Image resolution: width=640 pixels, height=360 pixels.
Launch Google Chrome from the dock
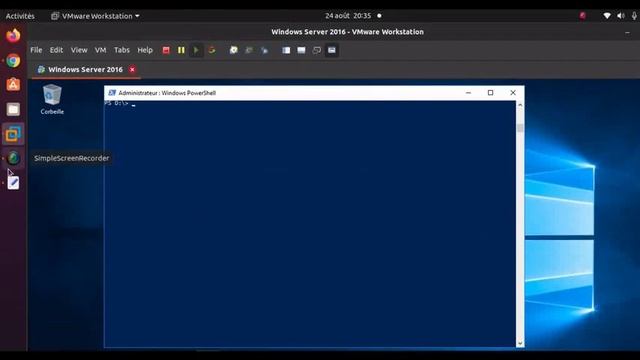(13, 60)
